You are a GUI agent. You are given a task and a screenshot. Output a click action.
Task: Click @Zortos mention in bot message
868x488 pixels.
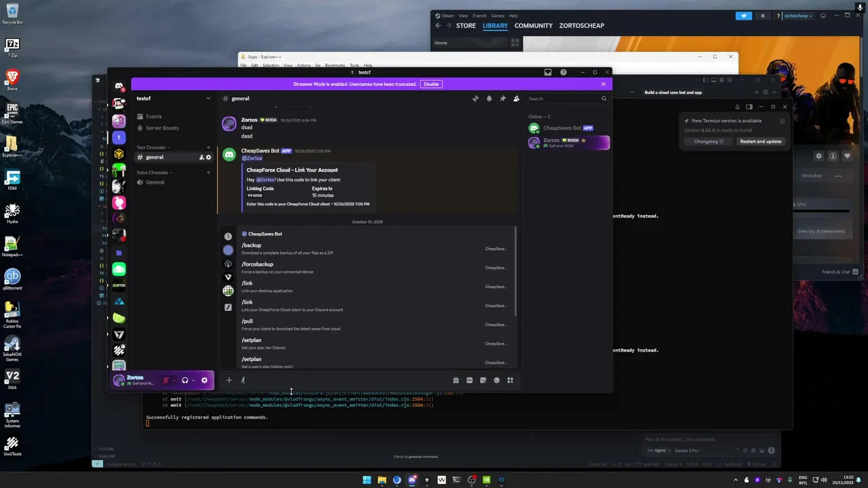252,158
